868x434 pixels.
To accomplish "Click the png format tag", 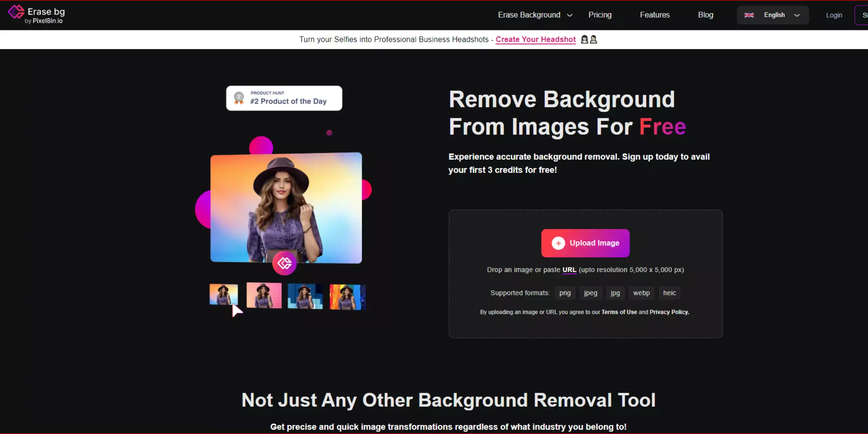I will (x=565, y=293).
